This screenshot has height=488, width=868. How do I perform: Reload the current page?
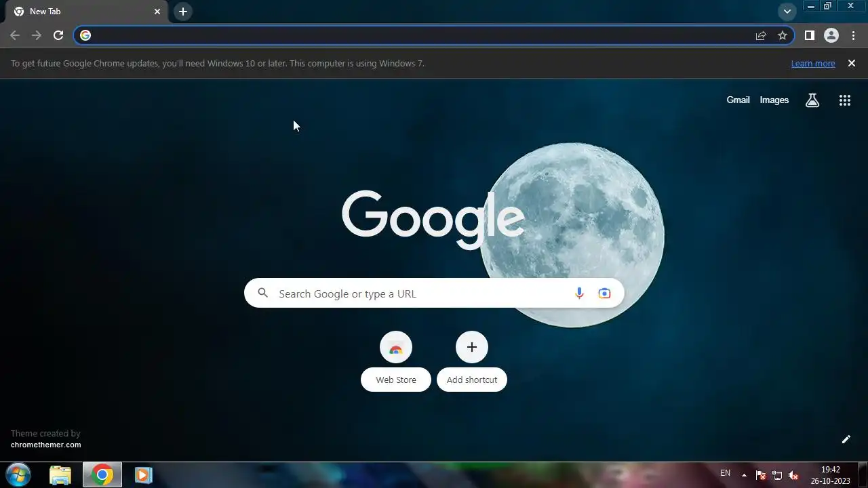tap(58, 35)
